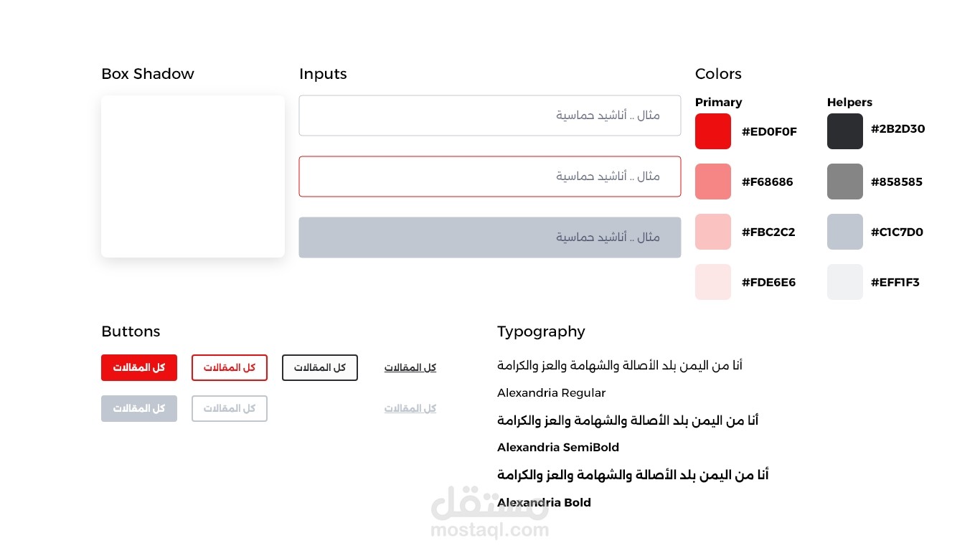The height and width of the screenshot is (551, 980).
Task: Choose the #FDE6E6 palest pink swatch
Action: tap(713, 282)
